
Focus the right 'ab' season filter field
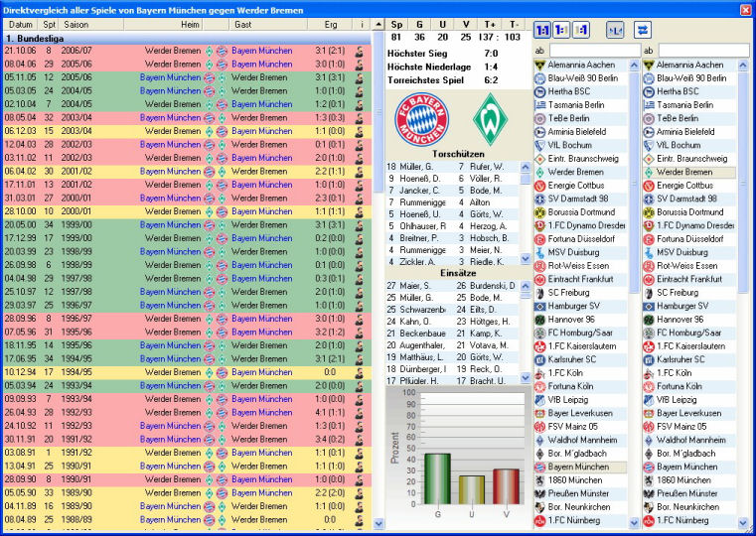[x=704, y=51]
